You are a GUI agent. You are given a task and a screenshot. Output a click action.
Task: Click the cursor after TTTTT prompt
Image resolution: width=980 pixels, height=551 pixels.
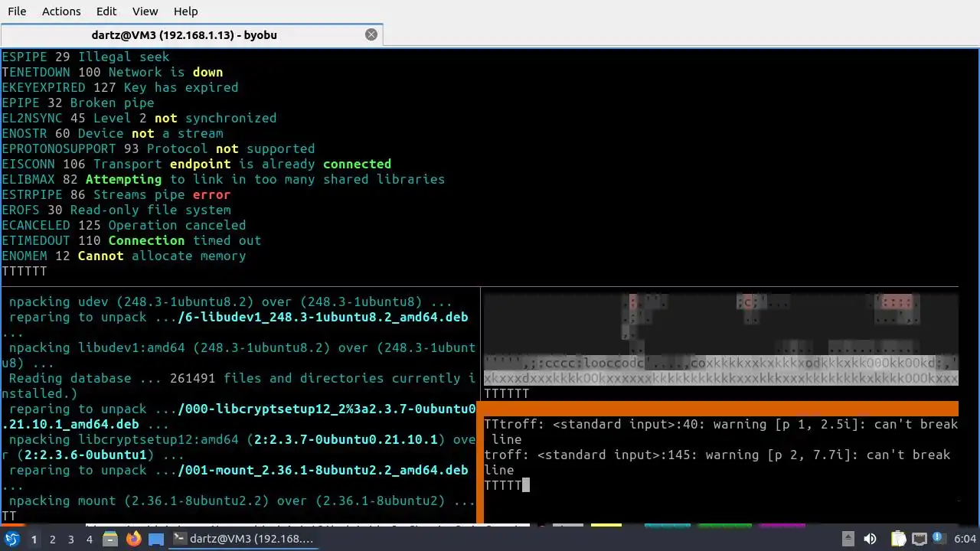[x=526, y=485]
